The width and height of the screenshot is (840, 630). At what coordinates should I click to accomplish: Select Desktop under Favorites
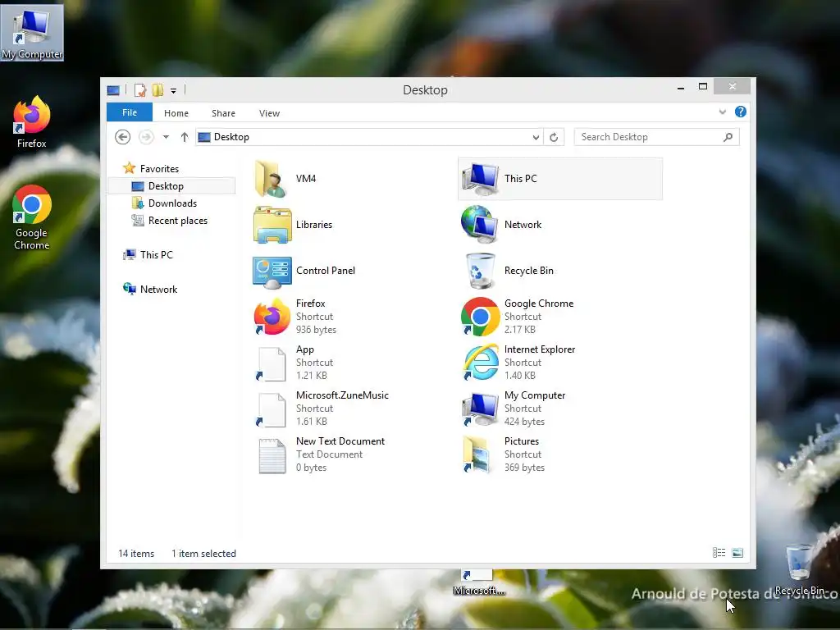coord(171,186)
